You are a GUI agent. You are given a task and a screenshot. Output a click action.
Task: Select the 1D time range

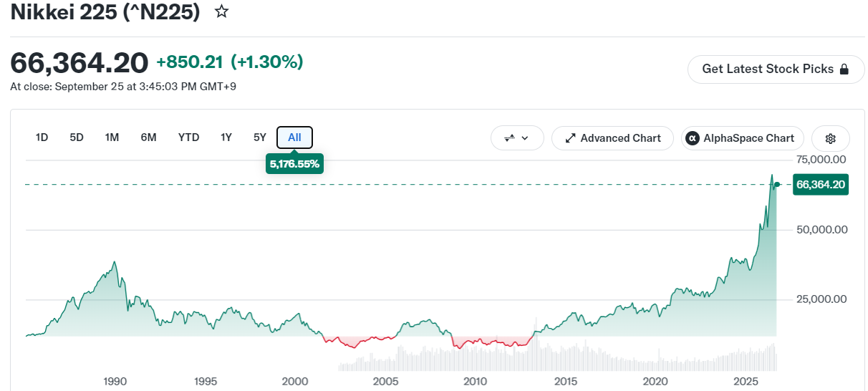[x=42, y=137]
